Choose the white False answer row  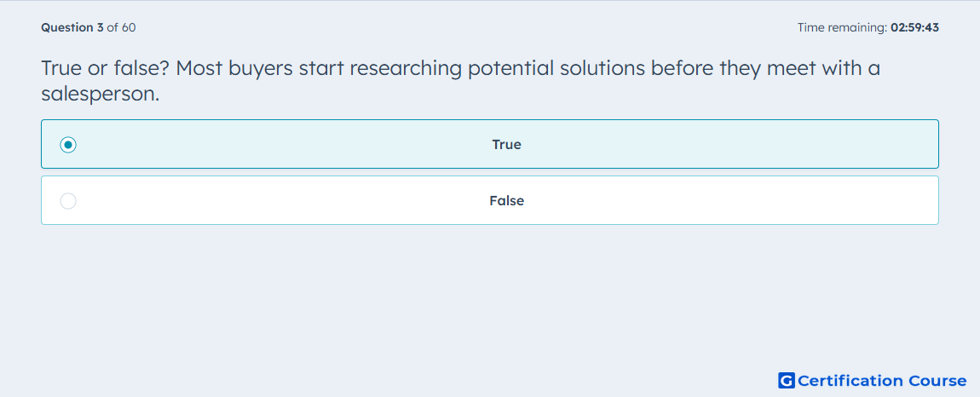(x=490, y=200)
